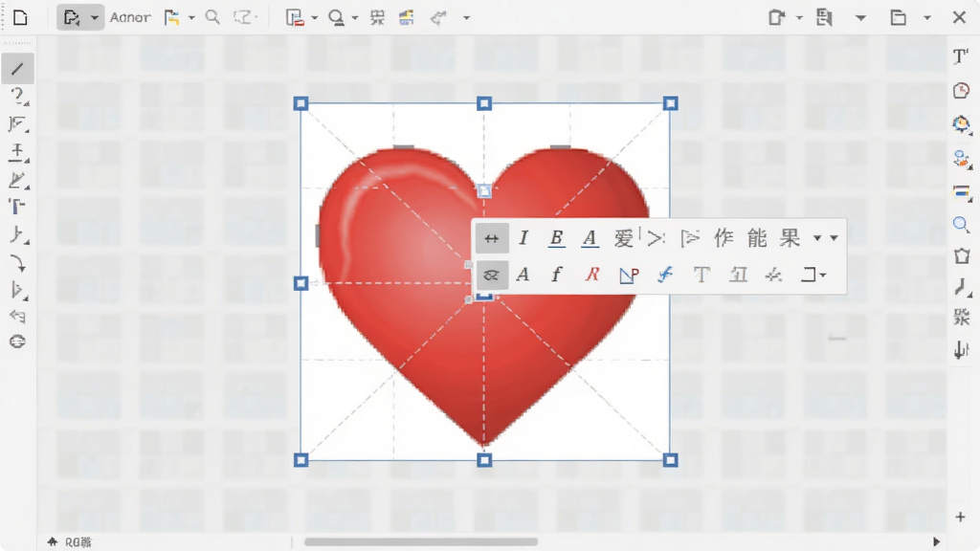Open the T text panel in right sidebar
This screenshot has width=980, height=551.
(961, 56)
